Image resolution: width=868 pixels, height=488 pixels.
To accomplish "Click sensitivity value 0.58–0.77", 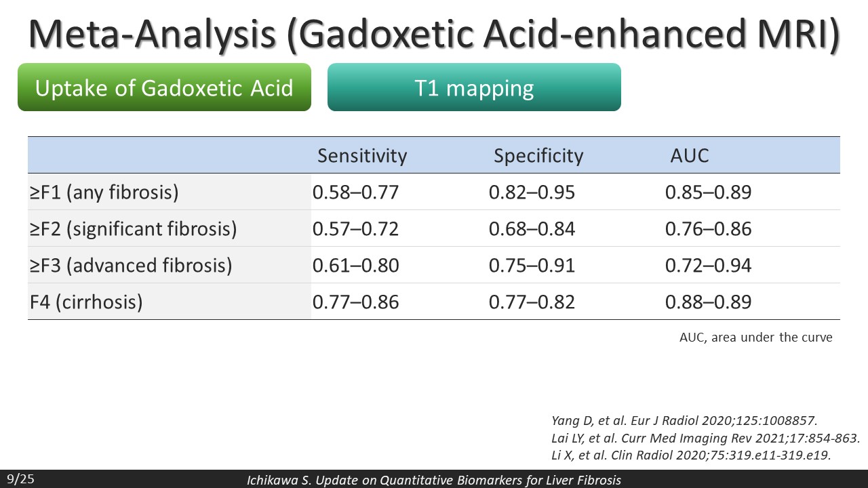I will tap(355, 192).
